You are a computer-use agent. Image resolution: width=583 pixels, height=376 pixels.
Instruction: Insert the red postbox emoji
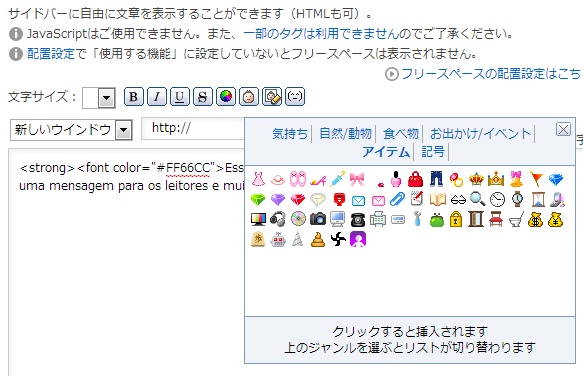pyautogui.click(x=339, y=200)
